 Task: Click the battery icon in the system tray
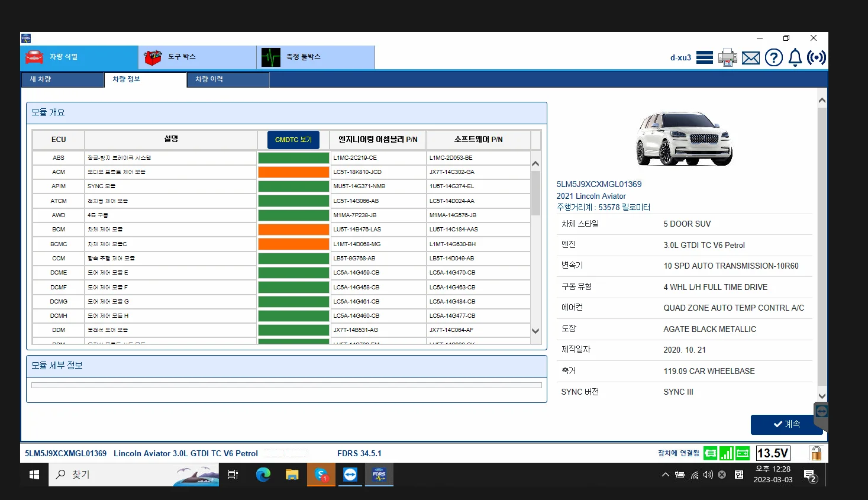pyautogui.click(x=680, y=475)
